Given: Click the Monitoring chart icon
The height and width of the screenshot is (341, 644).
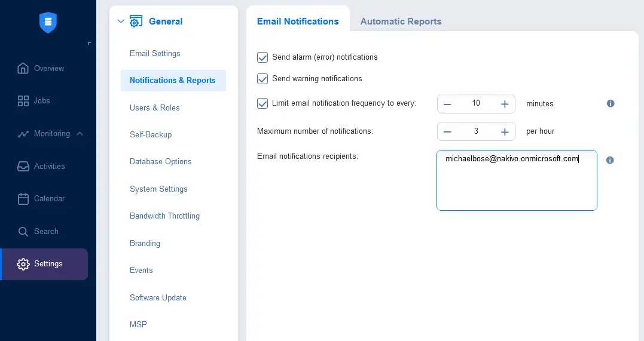Looking at the screenshot, I should 23,134.
